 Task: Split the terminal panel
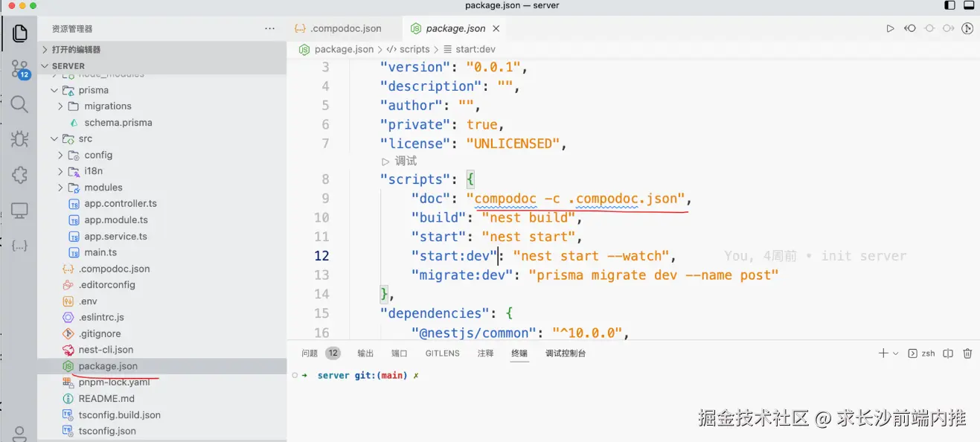(x=948, y=353)
